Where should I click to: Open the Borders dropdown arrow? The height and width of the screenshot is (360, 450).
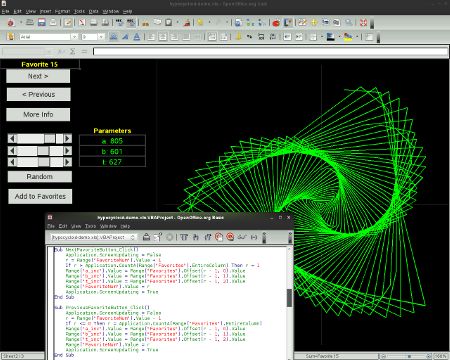[x=322, y=37]
